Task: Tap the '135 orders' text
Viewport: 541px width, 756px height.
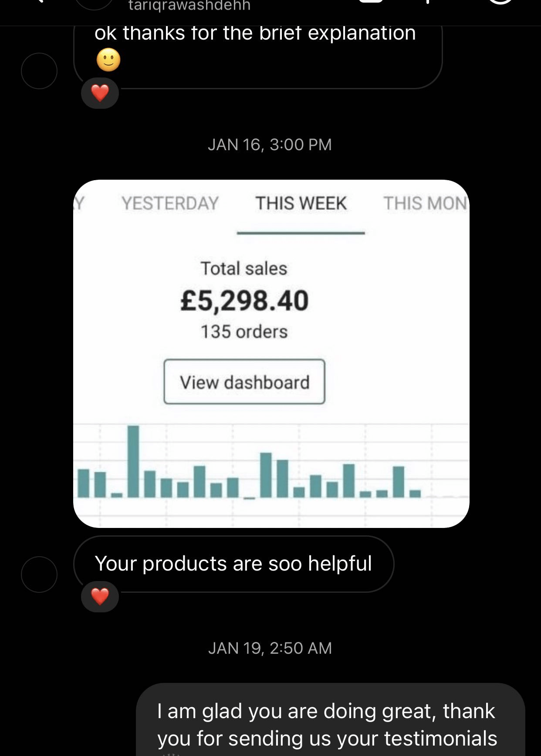Action: (x=244, y=332)
